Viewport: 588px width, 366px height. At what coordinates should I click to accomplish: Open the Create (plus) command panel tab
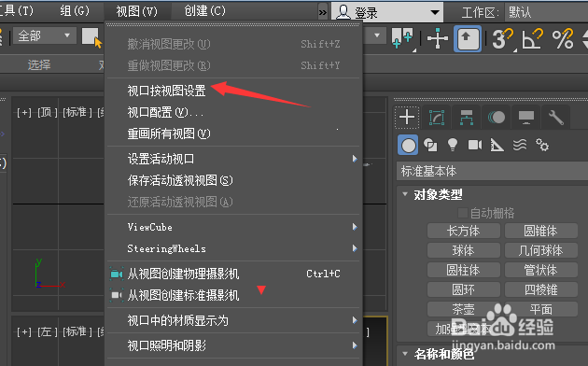407,118
